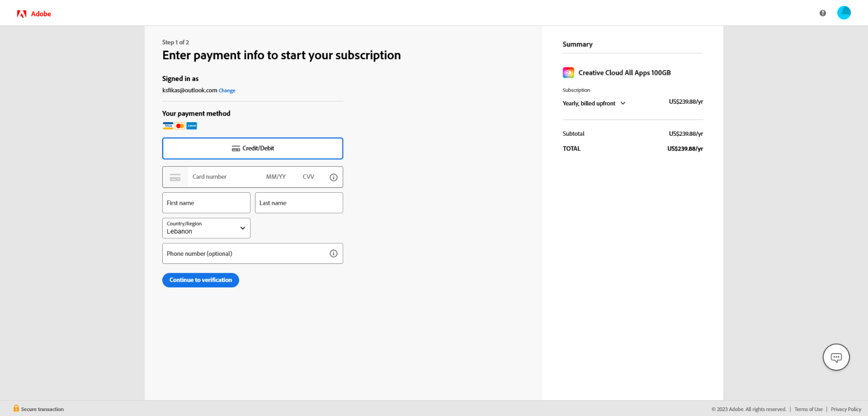Image resolution: width=868 pixels, height=416 pixels.
Task: Open the help question mark icon
Action: (x=822, y=13)
